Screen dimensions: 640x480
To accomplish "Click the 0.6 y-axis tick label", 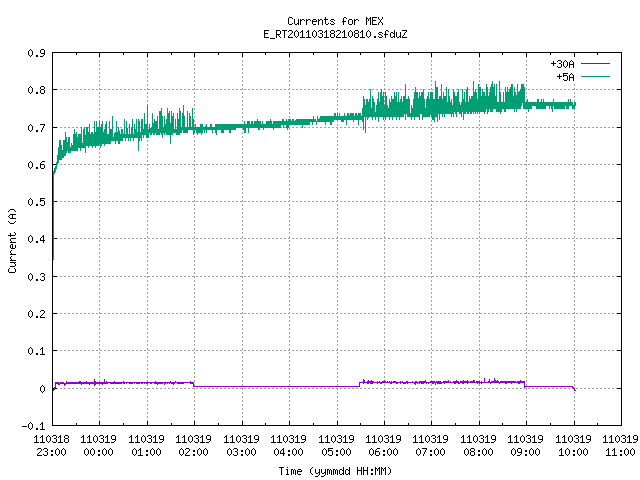I will point(36,165).
